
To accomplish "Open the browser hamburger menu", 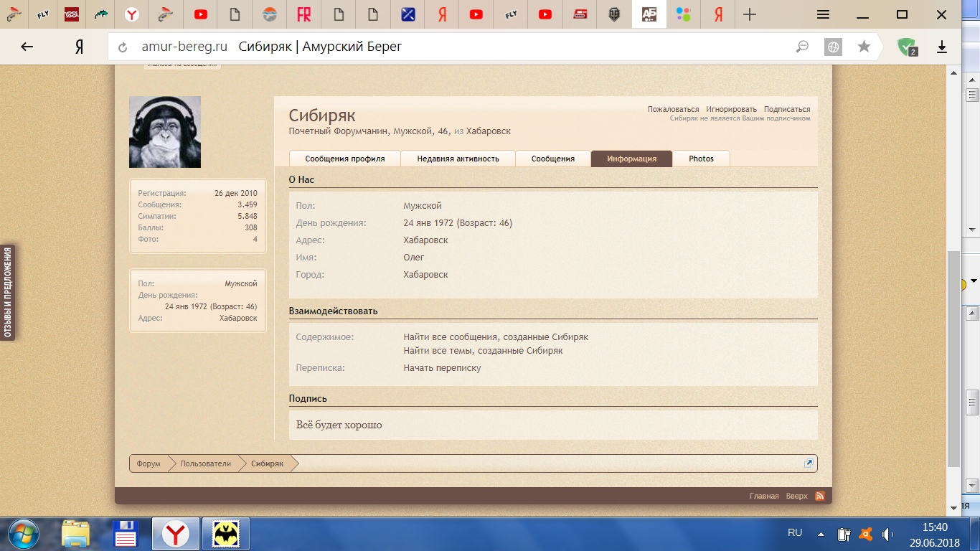I will (x=824, y=14).
